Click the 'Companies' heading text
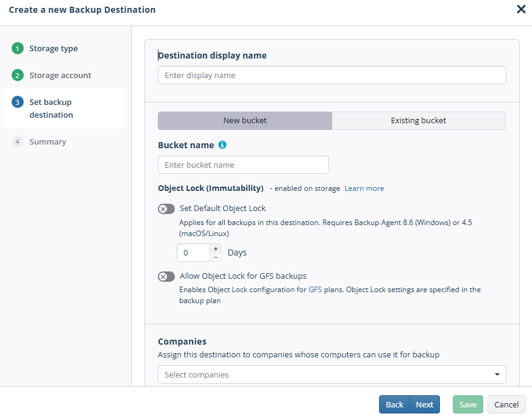Screen dimensions: 532x419 pyautogui.click(x=182, y=342)
